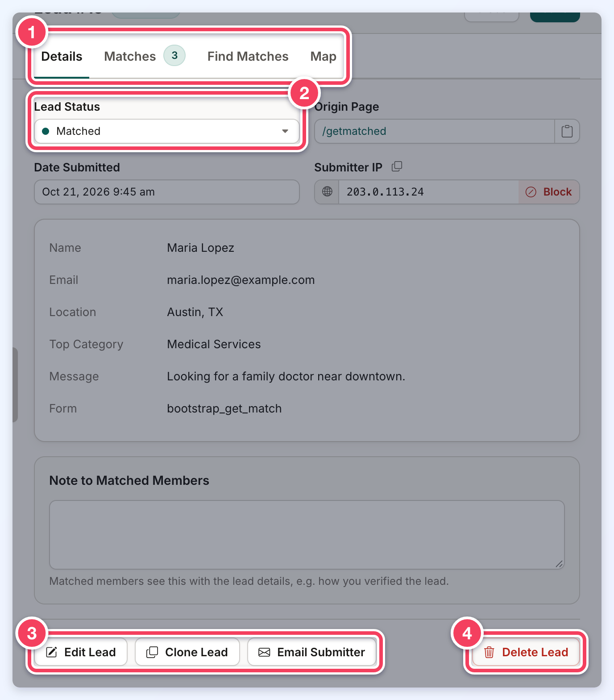Screen dimensions: 614x700
Task: Click the textarea resize handle icon
Action: pyautogui.click(x=559, y=564)
